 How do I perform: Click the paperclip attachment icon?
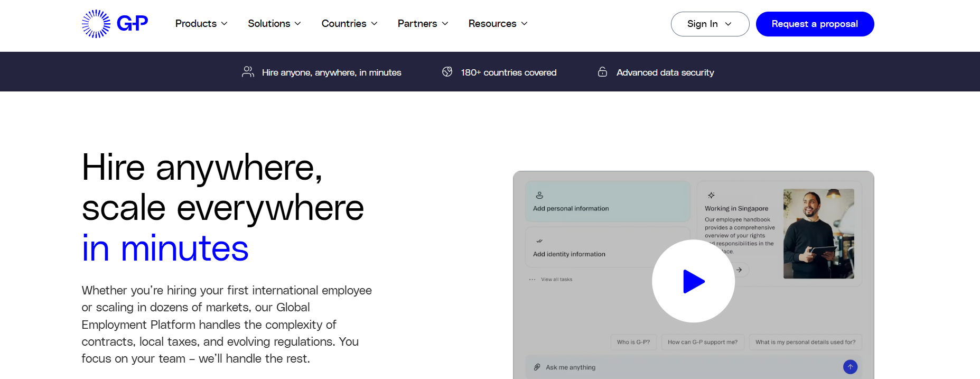tap(537, 367)
